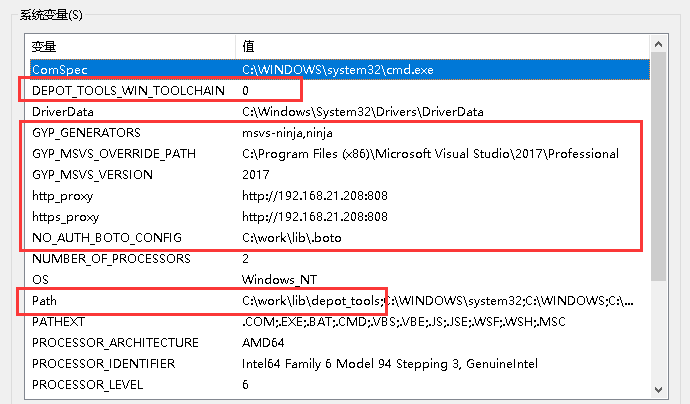Click the 变量 column header
The image size is (690, 404).
click(132, 46)
